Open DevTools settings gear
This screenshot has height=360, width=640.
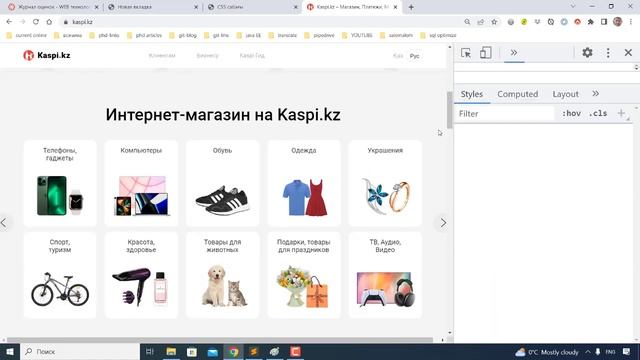pyautogui.click(x=587, y=53)
